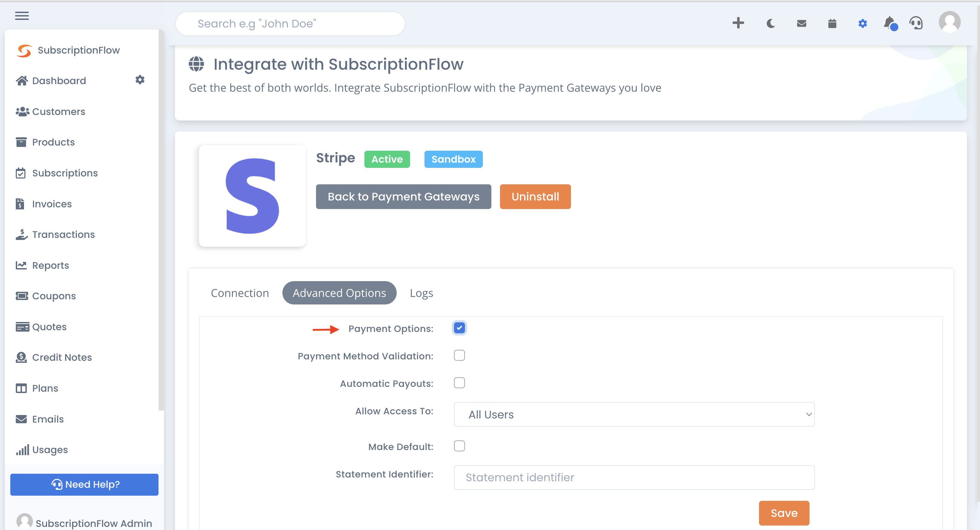This screenshot has width=980, height=530.
Task: Click the Stripe logo thumbnail
Action: click(x=252, y=196)
